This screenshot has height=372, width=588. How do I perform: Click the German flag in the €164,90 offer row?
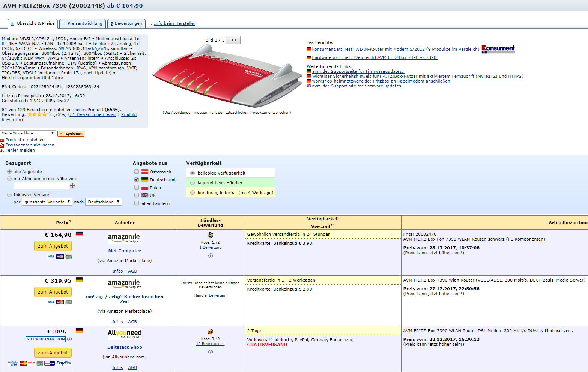(x=79, y=234)
